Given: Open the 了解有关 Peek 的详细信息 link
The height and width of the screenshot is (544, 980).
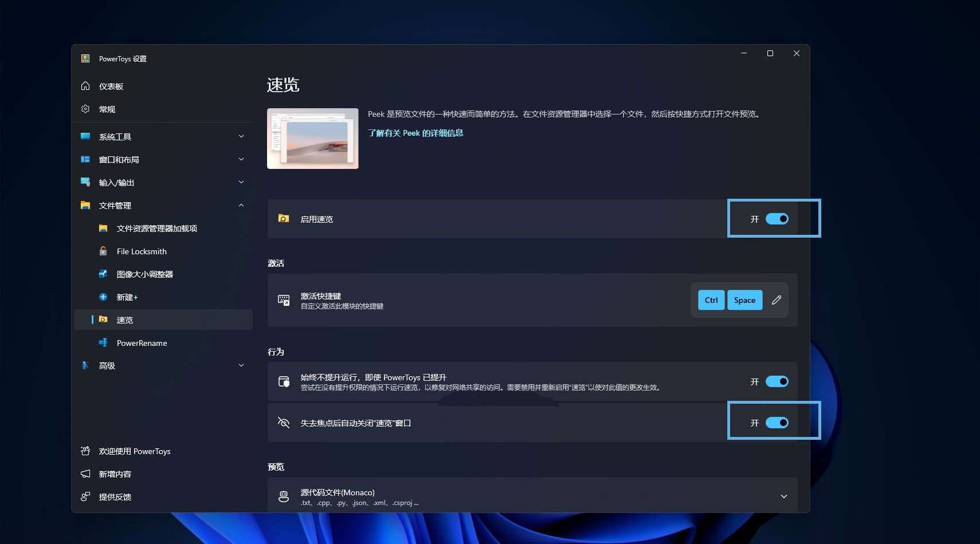Looking at the screenshot, I should pos(415,132).
